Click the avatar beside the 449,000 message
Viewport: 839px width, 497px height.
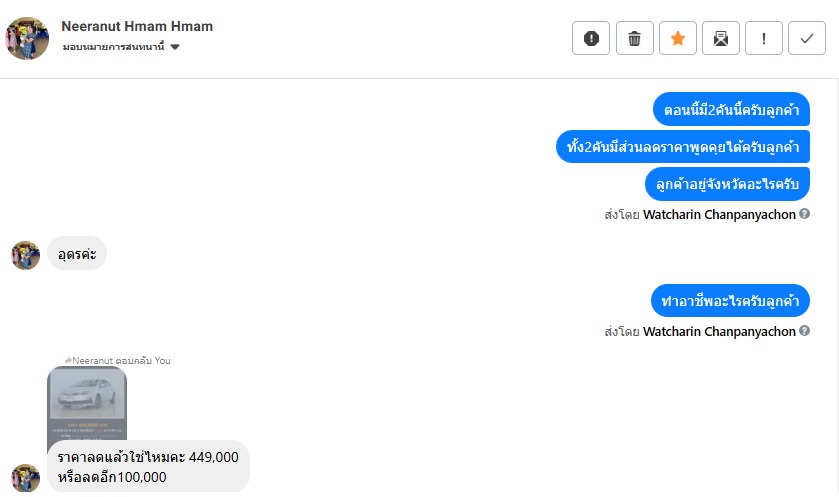click(25, 478)
